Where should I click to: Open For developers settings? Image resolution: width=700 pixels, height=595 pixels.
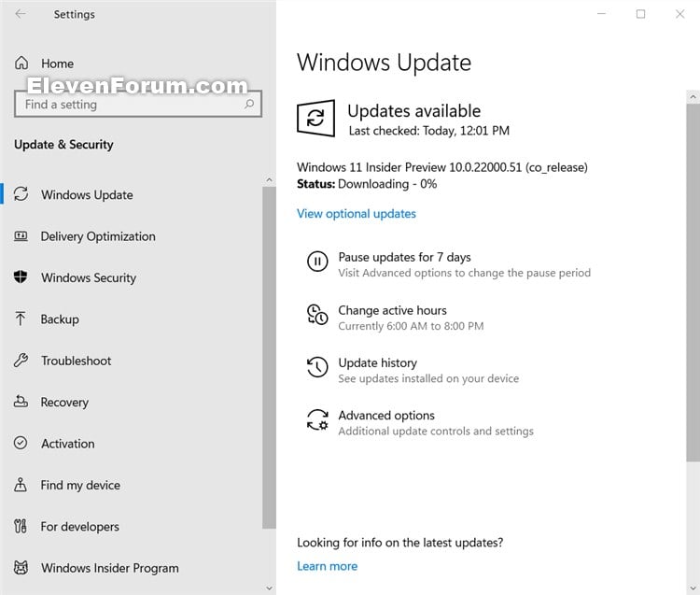coord(80,527)
